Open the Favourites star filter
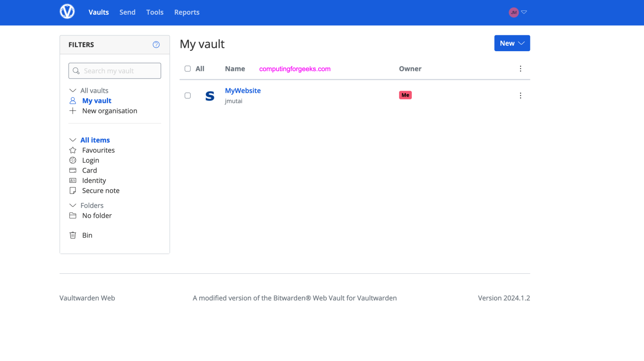Screen dimensions: 644x361 (x=97, y=150)
